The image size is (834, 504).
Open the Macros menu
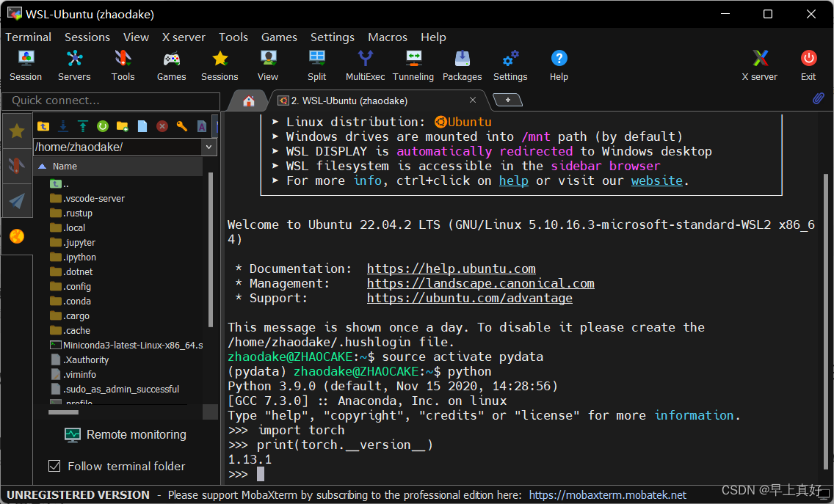point(388,37)
